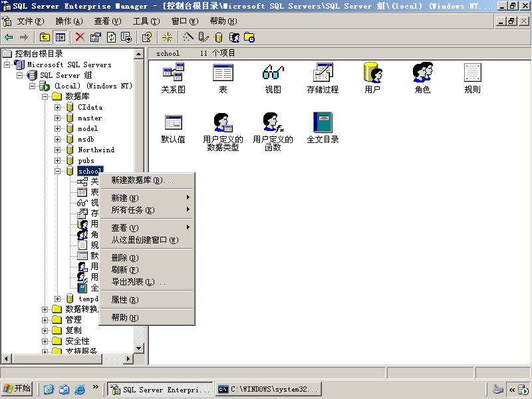Image resolution: width=532 pixels, height=399 pixels.
Task: Open the 视图 views glasses icon
Action: point(273,78)
